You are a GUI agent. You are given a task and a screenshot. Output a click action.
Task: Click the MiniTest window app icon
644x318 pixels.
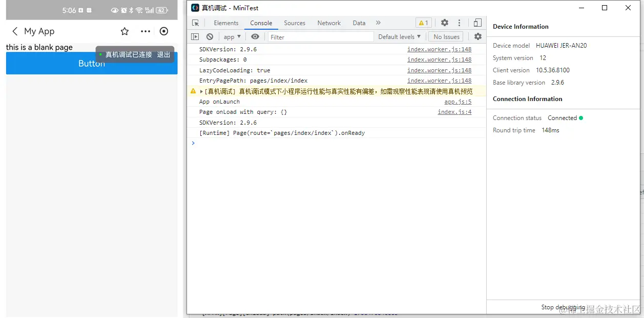195,8
